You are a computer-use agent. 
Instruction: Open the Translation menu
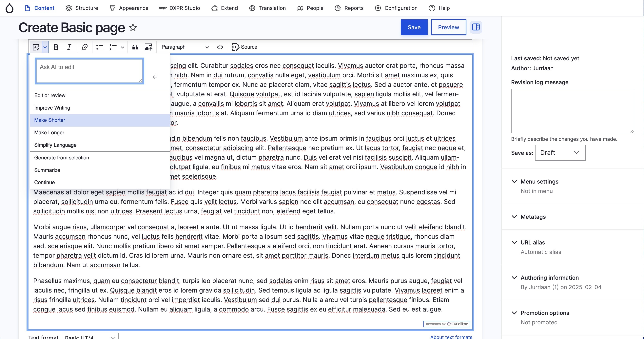point(267,8)
